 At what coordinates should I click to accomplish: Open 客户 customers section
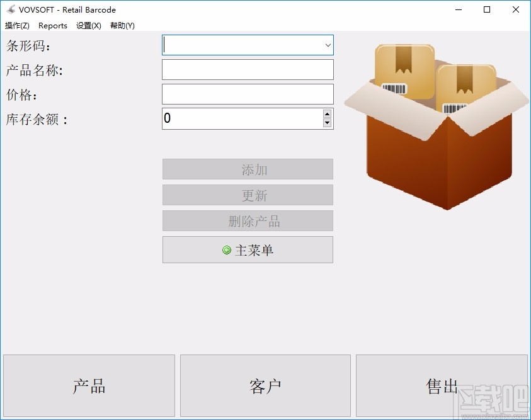coord(265,385)
